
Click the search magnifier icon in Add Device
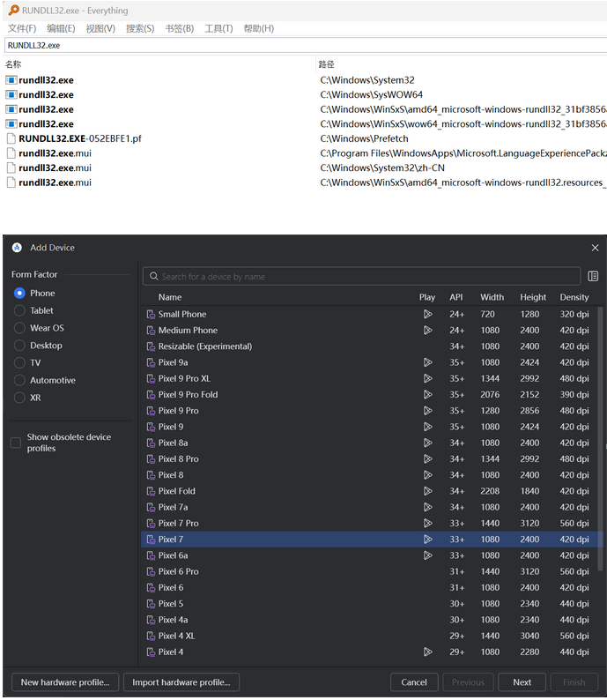coord(153,277)
